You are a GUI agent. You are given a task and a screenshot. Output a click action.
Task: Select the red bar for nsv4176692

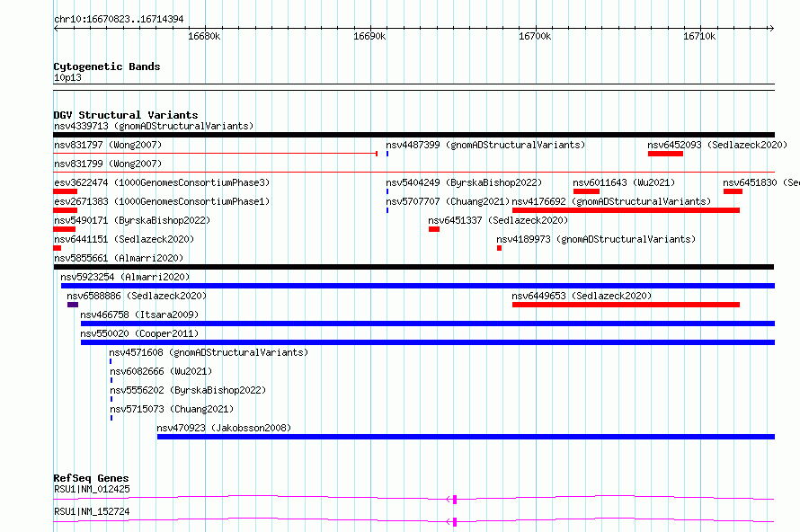tap(626, 210)
